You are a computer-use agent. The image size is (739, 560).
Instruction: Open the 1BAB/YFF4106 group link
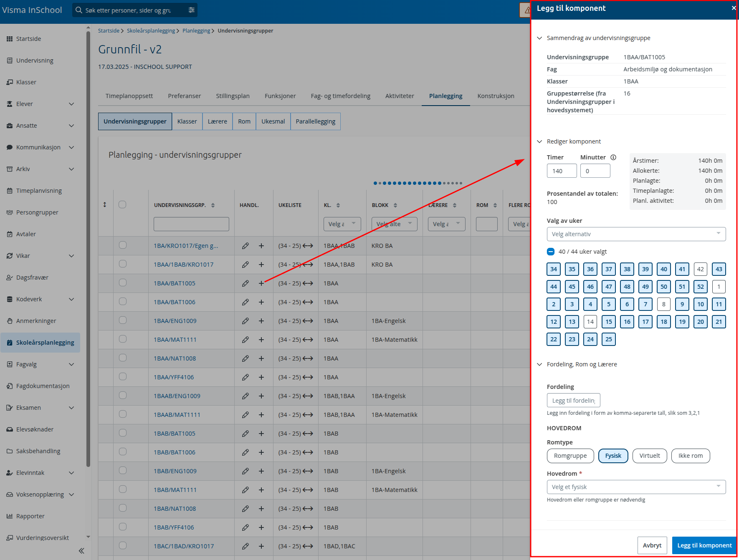pos(174,527)
